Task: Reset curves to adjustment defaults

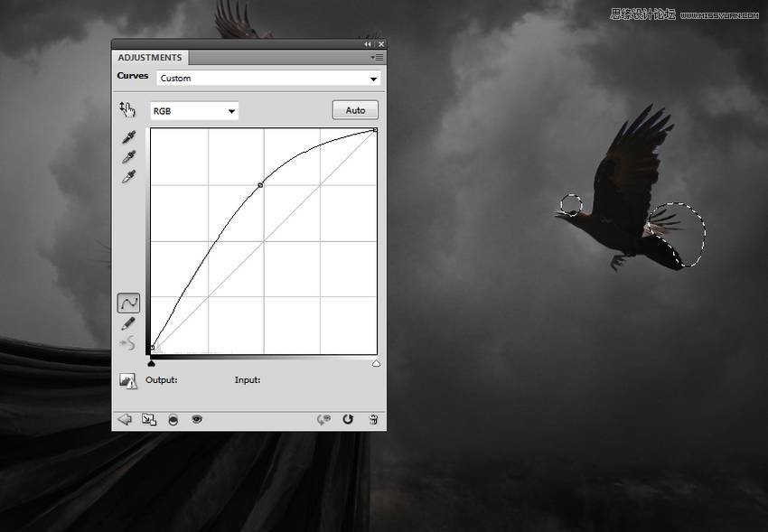Action: (348, 419)
